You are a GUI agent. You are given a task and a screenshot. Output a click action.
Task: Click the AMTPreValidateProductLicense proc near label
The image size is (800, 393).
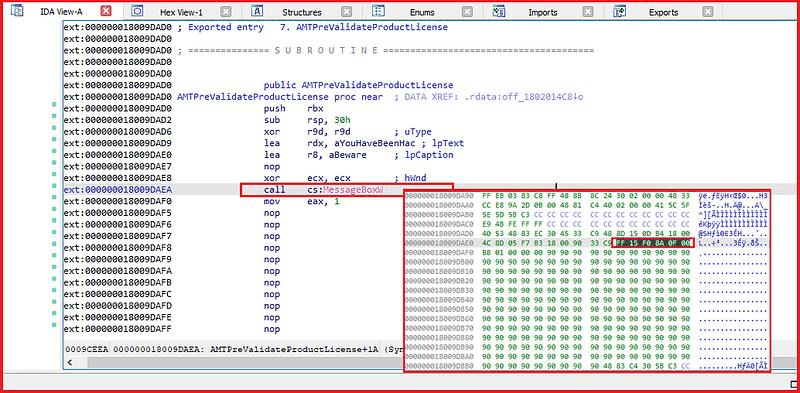pyautogui.click(x=280, y=97)
